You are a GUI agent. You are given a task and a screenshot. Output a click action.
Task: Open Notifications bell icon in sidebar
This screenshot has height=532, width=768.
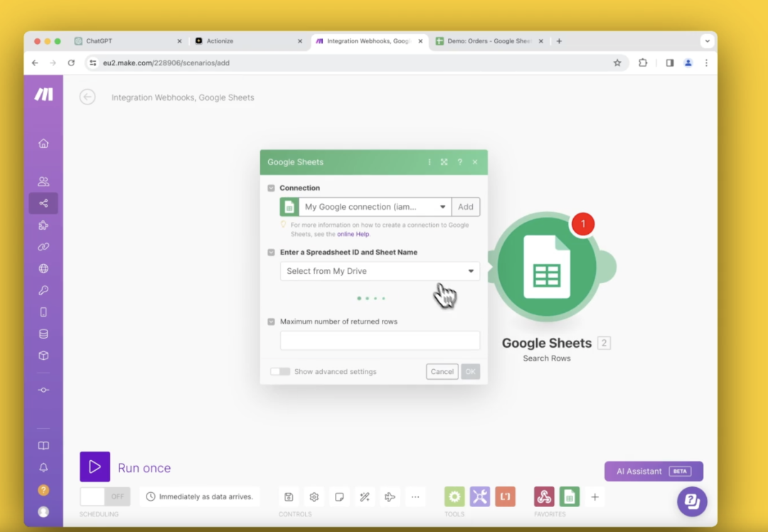click(x=43, y=468)
